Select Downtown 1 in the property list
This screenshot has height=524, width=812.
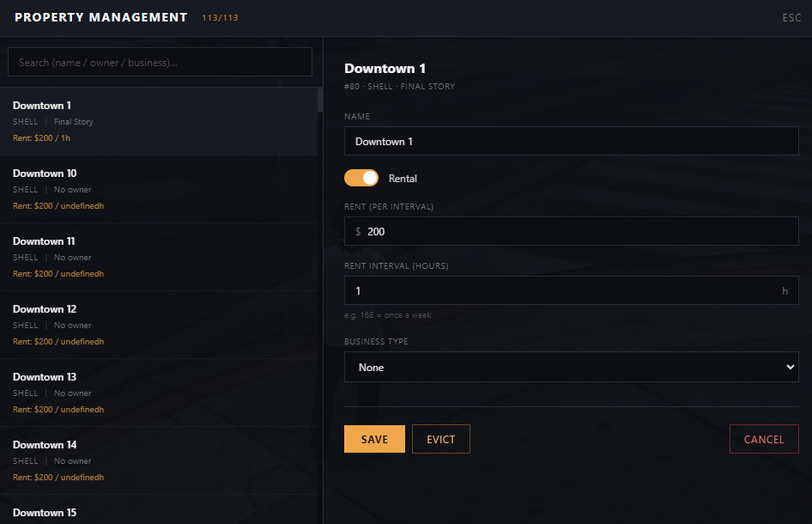pyautogui.click(x=159, y=121)
